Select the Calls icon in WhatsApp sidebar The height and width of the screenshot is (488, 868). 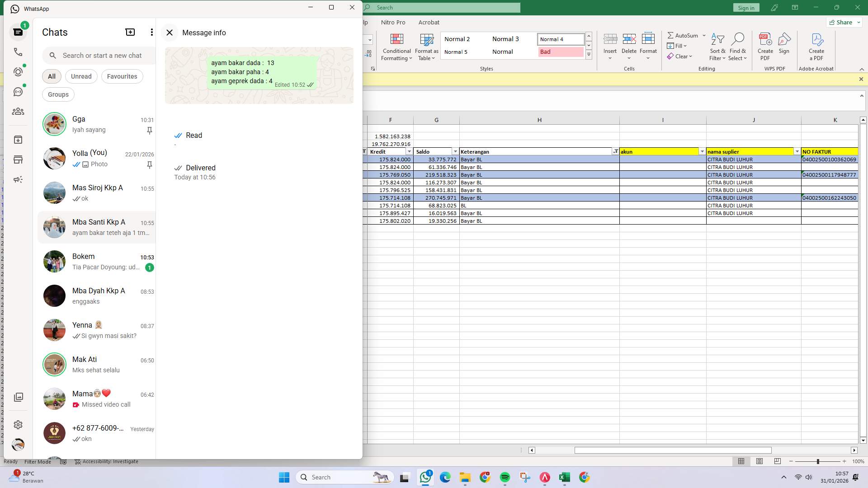18,52
